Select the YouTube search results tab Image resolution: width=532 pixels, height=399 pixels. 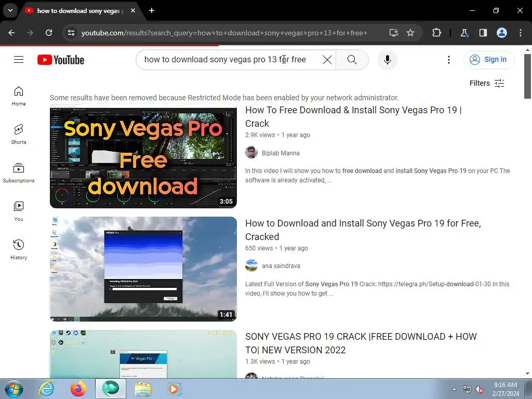coord(78,11)
